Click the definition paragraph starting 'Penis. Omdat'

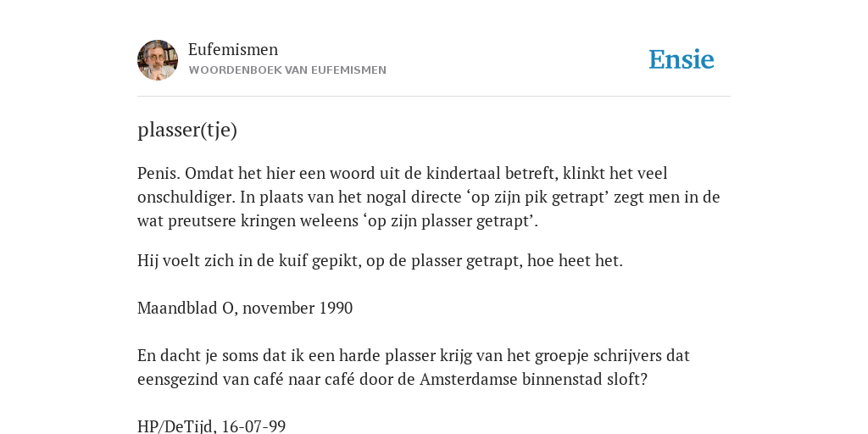(x=428, y=197)
